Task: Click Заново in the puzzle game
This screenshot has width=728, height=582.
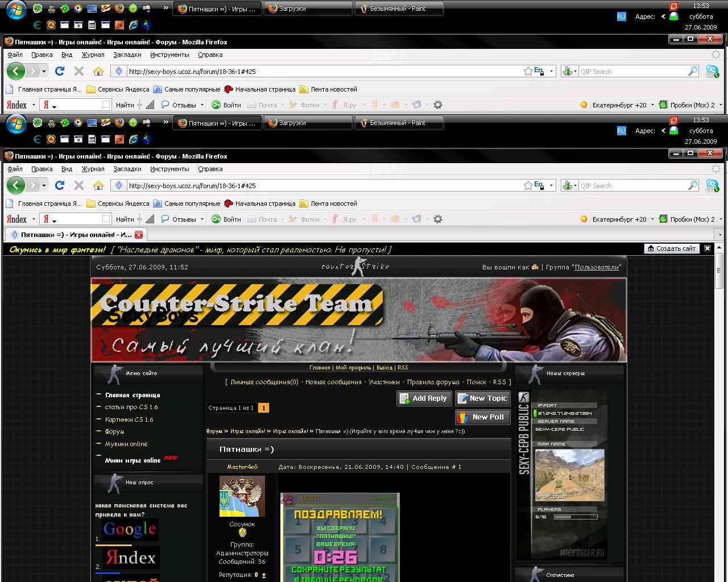Action: (383, 498)
